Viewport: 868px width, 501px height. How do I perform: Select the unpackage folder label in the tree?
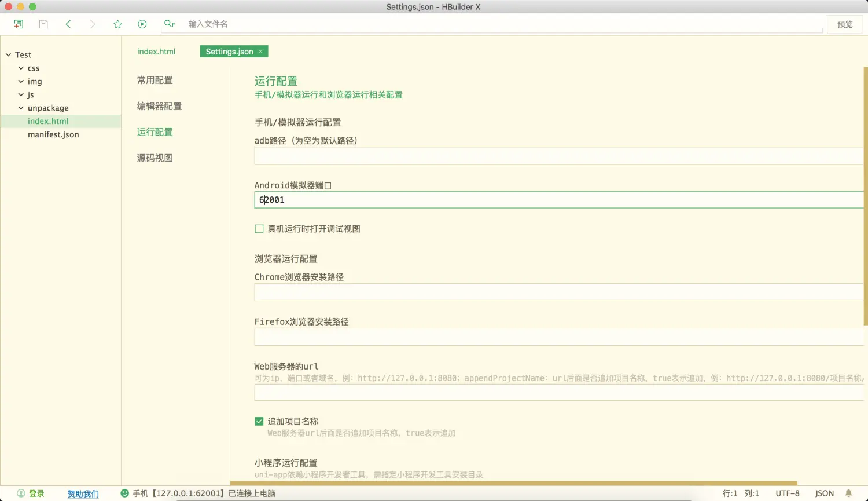pos(48,108)
